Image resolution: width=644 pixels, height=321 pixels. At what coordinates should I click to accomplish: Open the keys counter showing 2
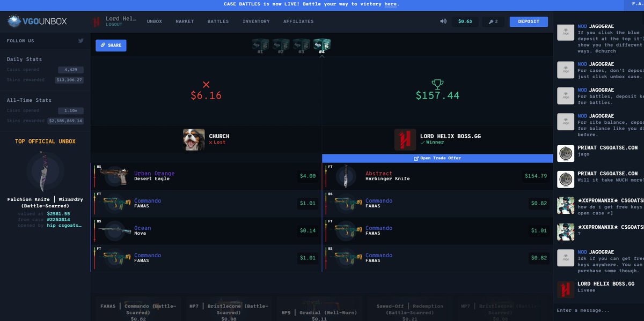[493, 21]
